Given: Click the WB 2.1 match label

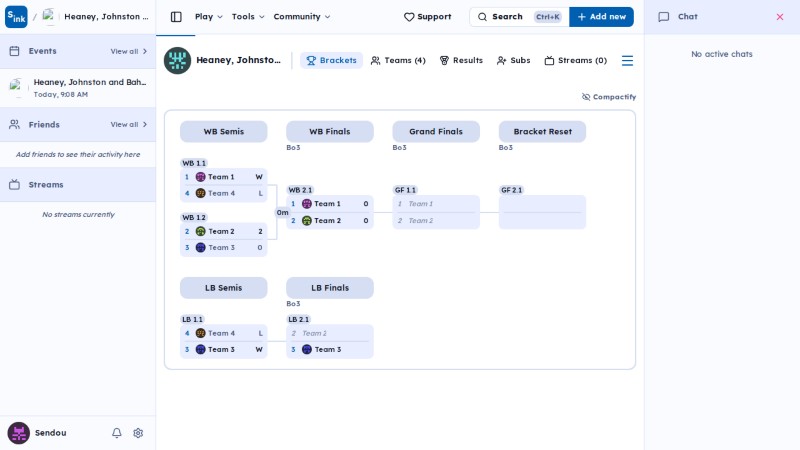Looking at the screenshot, I should point(300,190).
